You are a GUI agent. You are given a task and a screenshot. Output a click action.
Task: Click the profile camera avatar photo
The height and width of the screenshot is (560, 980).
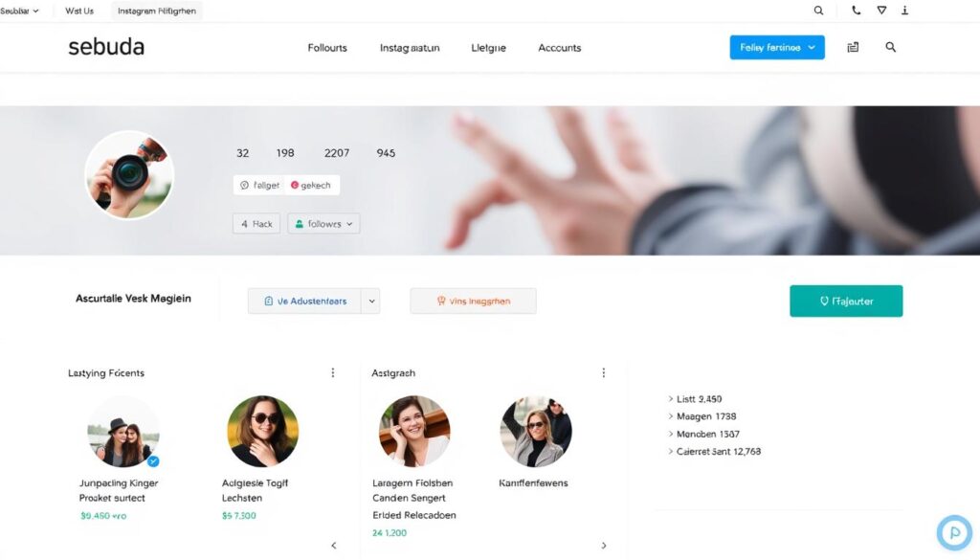[129, 175]
